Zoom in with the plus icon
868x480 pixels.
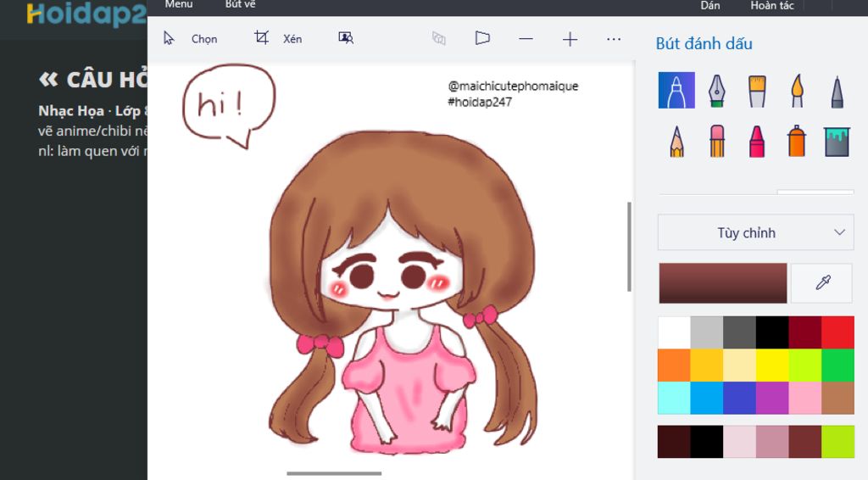570,39
